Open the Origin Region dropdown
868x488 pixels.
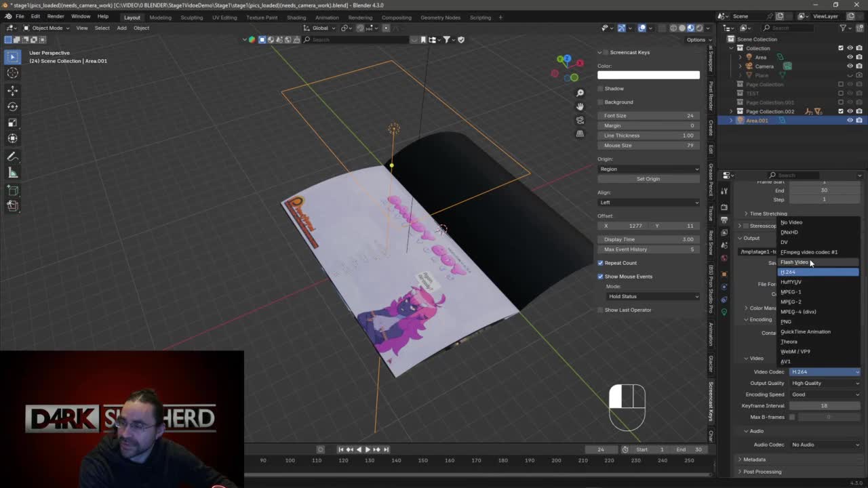pyautogui.click(x=648, y=169)
